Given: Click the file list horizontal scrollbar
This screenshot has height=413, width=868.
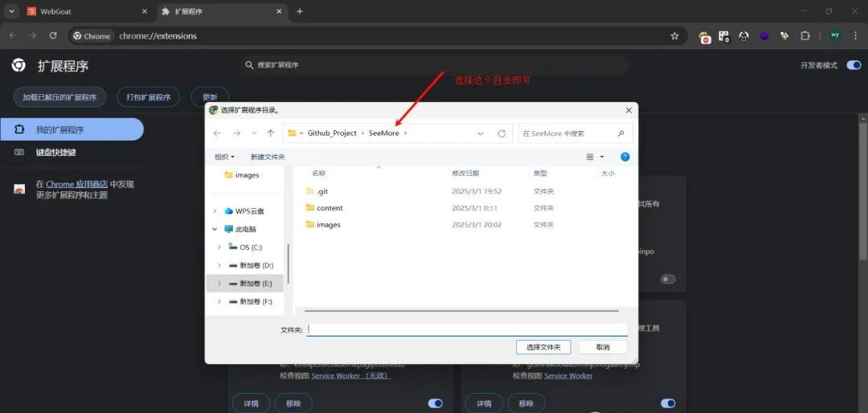Looking at the screenshot, I should pyautogui.click(x=461, y=311).
